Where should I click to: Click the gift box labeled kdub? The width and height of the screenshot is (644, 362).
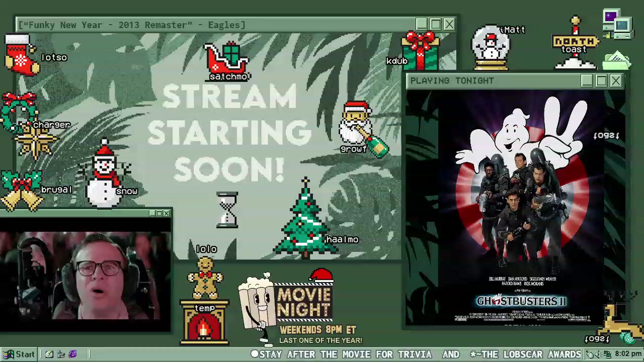coord(421,50)
